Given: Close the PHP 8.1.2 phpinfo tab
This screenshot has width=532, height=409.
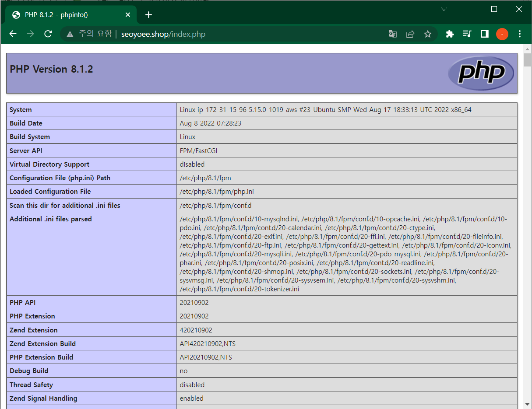Looking at the screenshot, I should pyautogui.click(x=128, y=15).
